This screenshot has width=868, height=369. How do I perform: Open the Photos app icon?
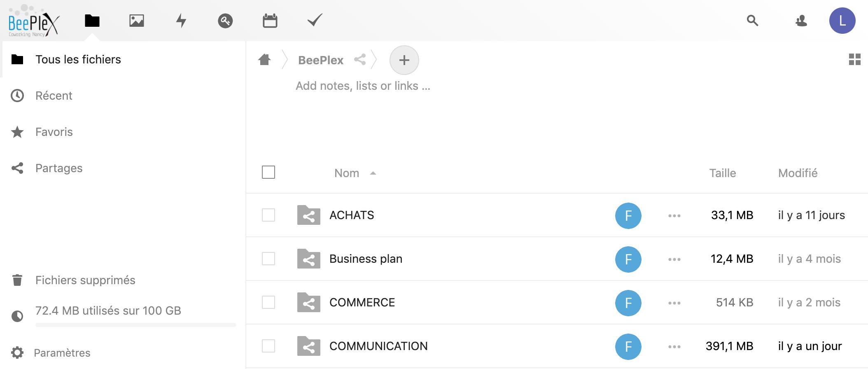[136, 21]
